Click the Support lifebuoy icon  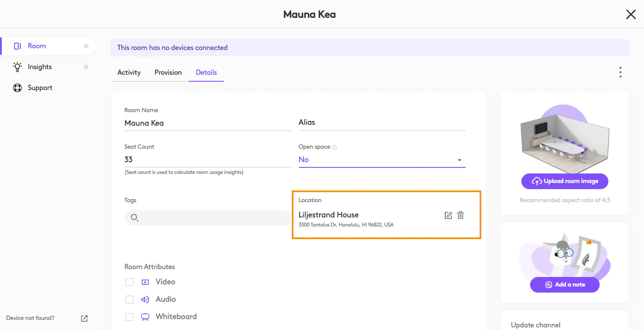point(17,88)
